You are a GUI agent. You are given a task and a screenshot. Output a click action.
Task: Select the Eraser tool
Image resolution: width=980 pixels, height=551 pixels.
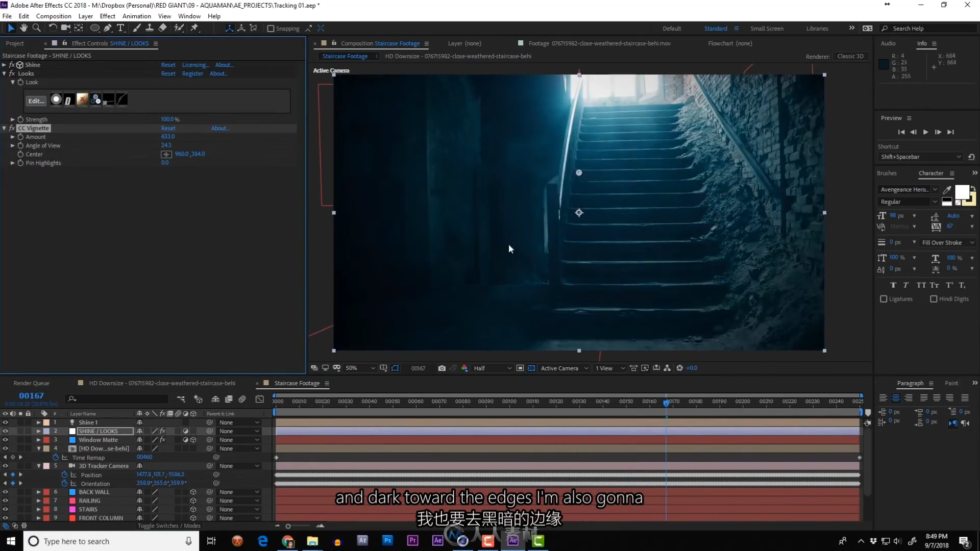tap(162, 28)
